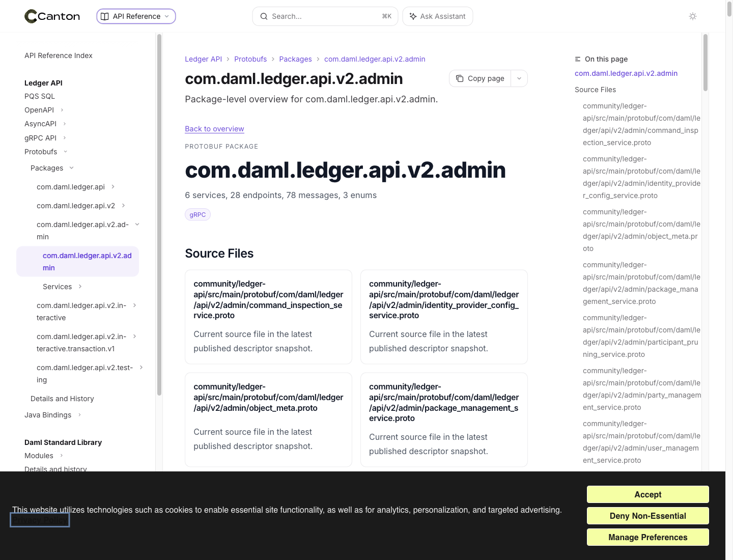Click the book icon in API Reference

105,16
